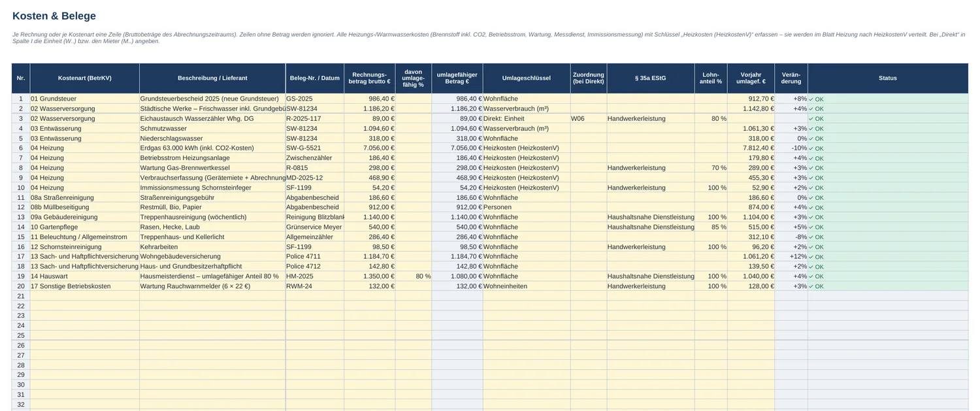980x411 pixels.
Task: Select the "Umlageschlüssel" column header
Action: click(527, 78)
